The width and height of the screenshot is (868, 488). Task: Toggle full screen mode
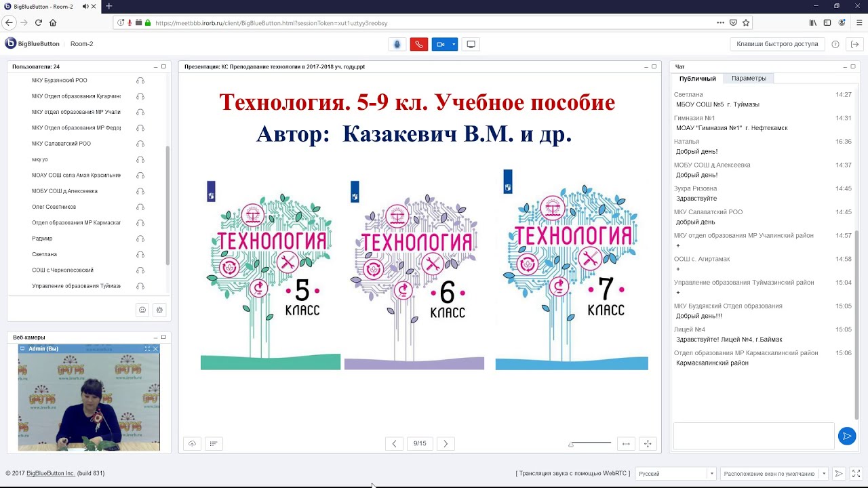click(856, 474)
